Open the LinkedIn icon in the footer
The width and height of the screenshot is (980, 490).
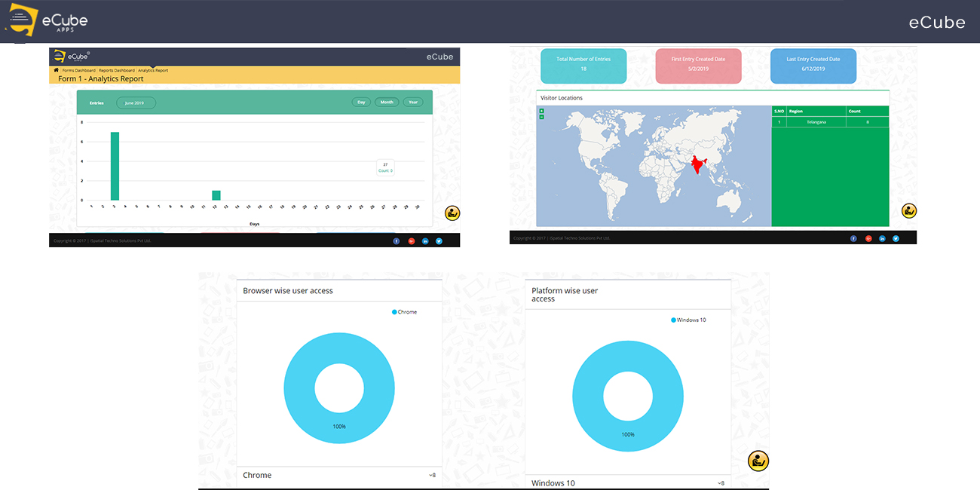pos(424,240)
